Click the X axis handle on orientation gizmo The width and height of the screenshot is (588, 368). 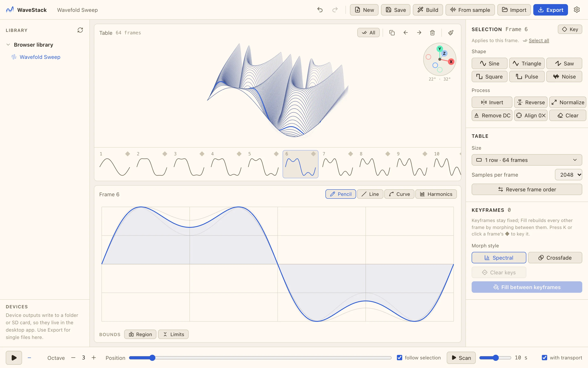point(451,62)
